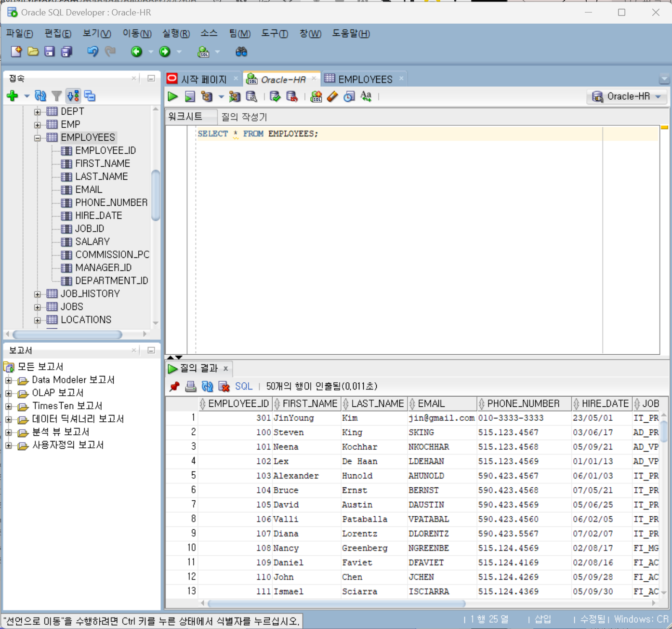Viewport: 672px width, 629px height.
Task: Run statement with green play button
Action: point(172,96)
